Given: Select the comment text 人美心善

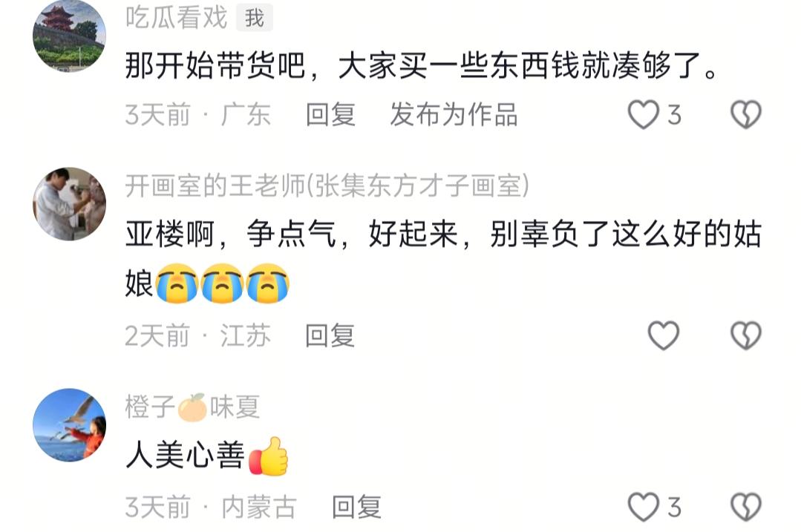Looking at the screenshot, I should pyautogui.click(x=185, y=454).
